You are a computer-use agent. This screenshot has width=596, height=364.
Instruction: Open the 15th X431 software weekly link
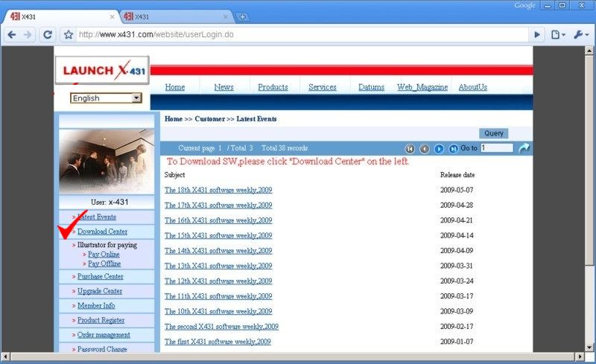click(x=218, y=235)
